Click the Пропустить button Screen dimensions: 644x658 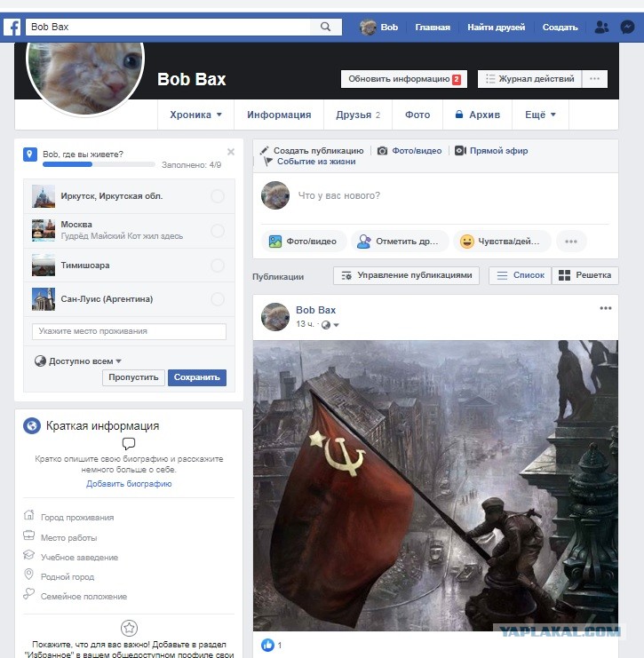133,377
